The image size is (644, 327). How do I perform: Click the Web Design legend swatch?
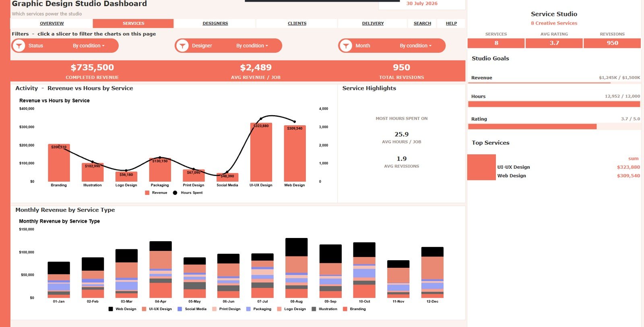[x=111, y=309]
